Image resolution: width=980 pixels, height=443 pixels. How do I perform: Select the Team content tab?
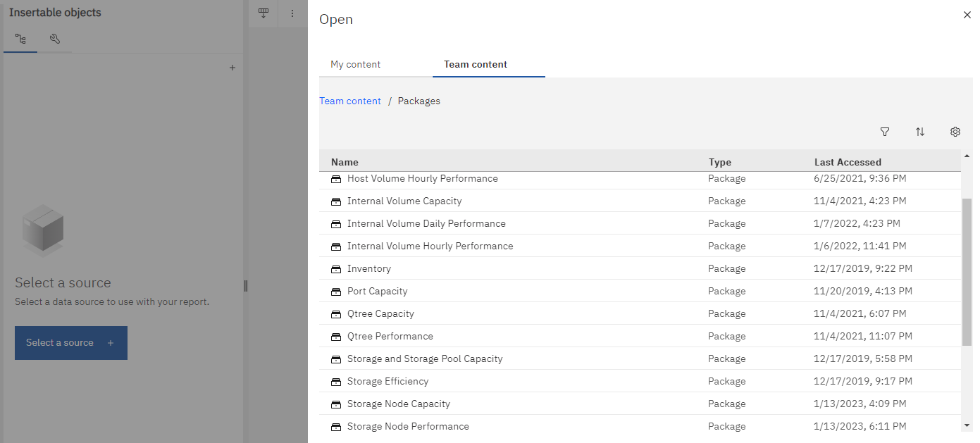tap(475, 64)
